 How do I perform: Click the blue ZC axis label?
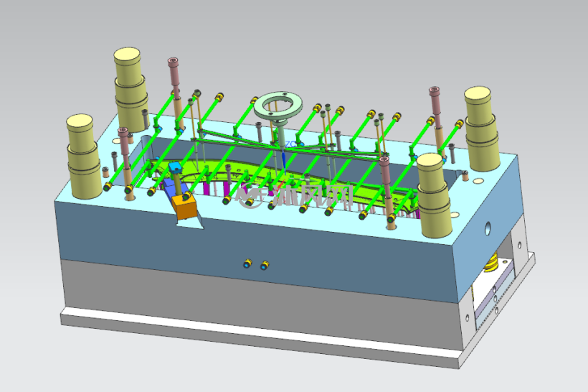click(291, 144)
